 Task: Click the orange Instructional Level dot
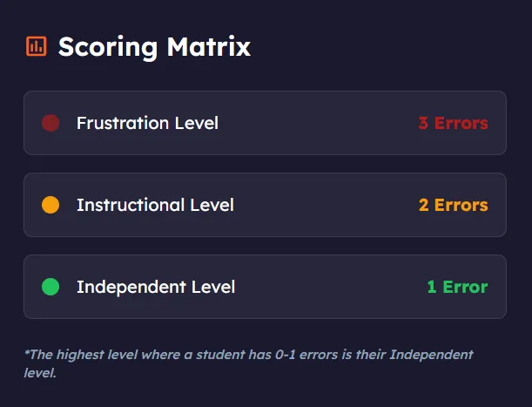click(51, 205)
